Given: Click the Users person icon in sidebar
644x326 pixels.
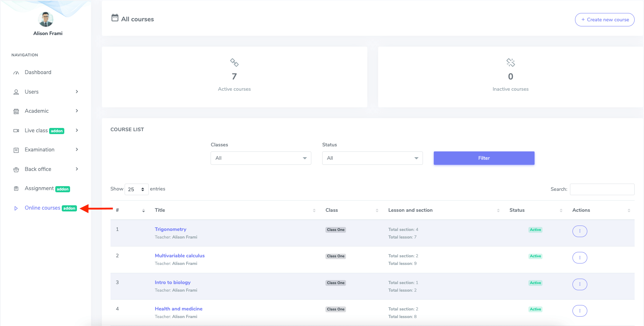Looking at the screenshot, I should tap(16, 92).
